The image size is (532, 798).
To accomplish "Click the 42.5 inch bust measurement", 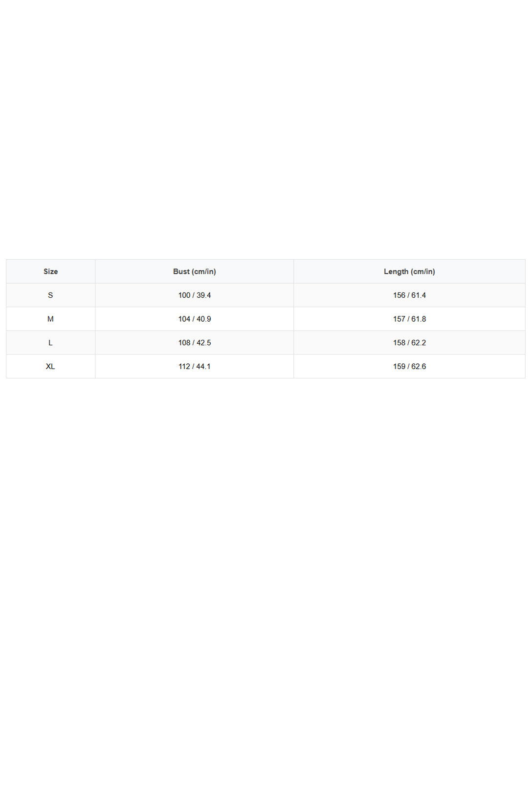I will 204,343.
